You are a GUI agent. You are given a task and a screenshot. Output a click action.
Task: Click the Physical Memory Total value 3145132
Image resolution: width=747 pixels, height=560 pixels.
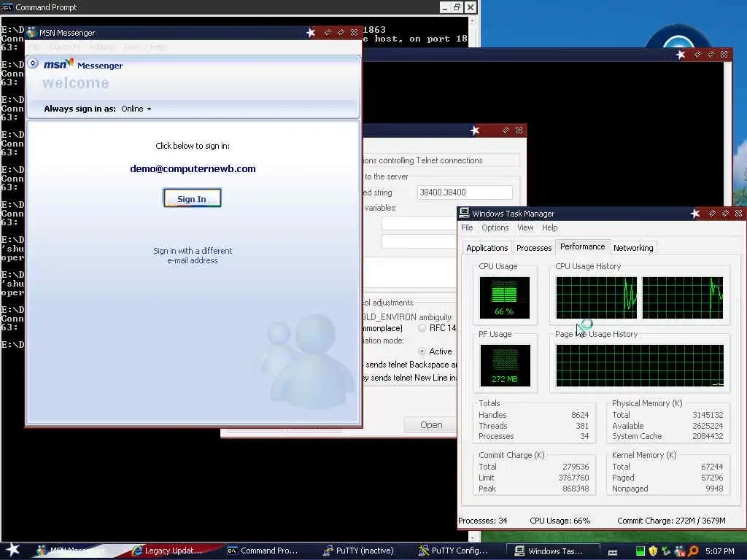708,415
